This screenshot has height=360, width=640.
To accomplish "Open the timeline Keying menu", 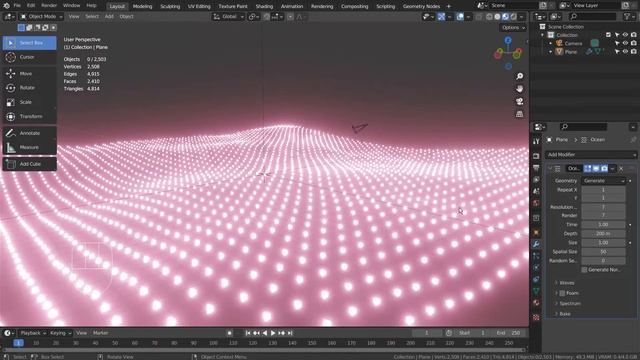I will pos(60,333).
